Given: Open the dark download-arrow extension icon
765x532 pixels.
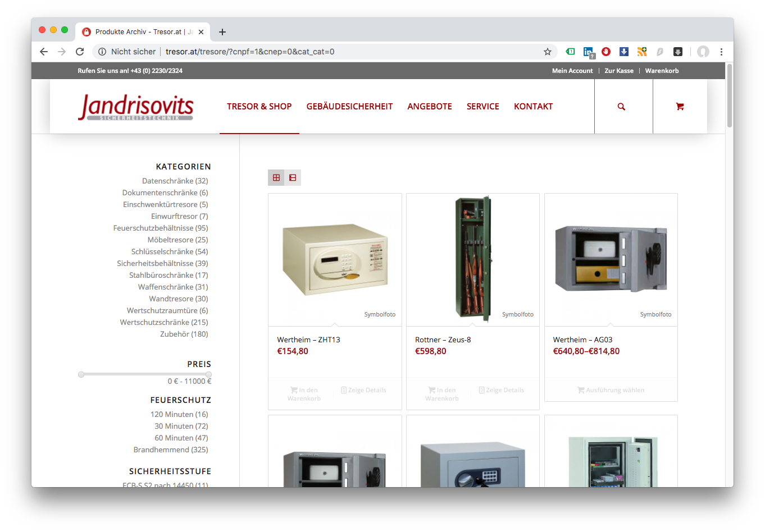Looking at the screenshot, I should pyautogui.click(x=678, y=52).
